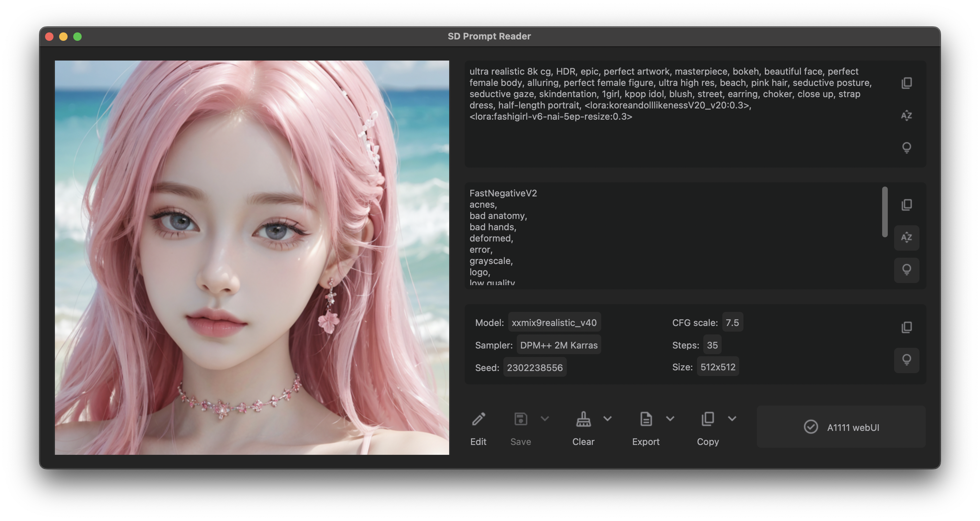This screenshot has width=980, height=521.
Task: Click the Clear broom icon
Action: point(583,419)
